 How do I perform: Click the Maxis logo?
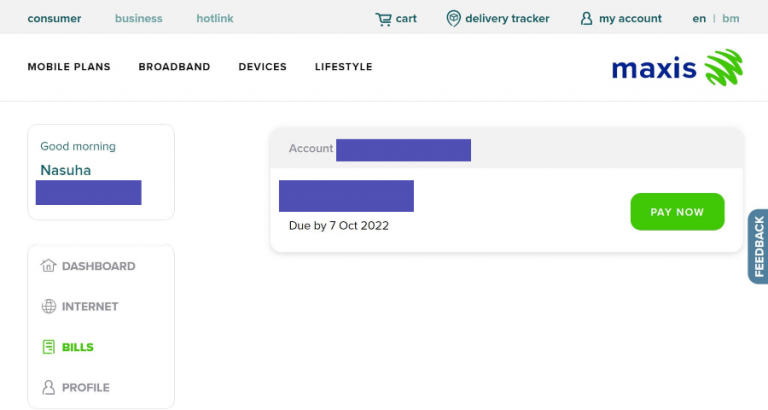tap(677, 68)
